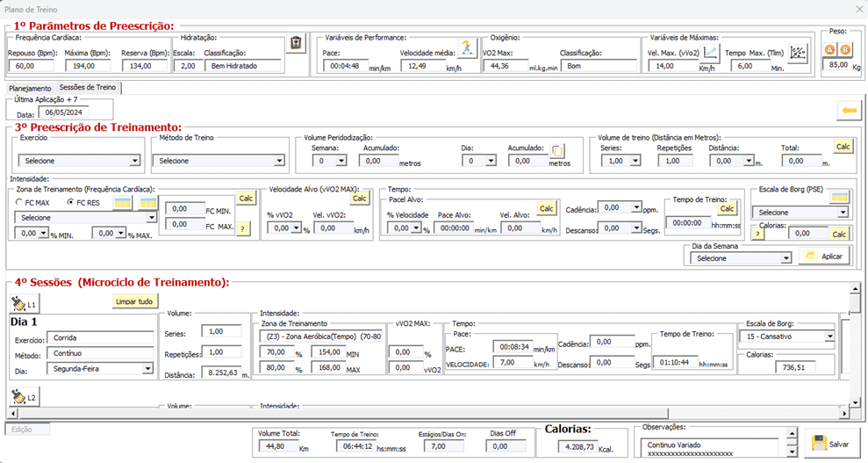Open the Series dropdown in Volume de treino
The width and height of the screenshot is (868, 463).
[635, 161]
